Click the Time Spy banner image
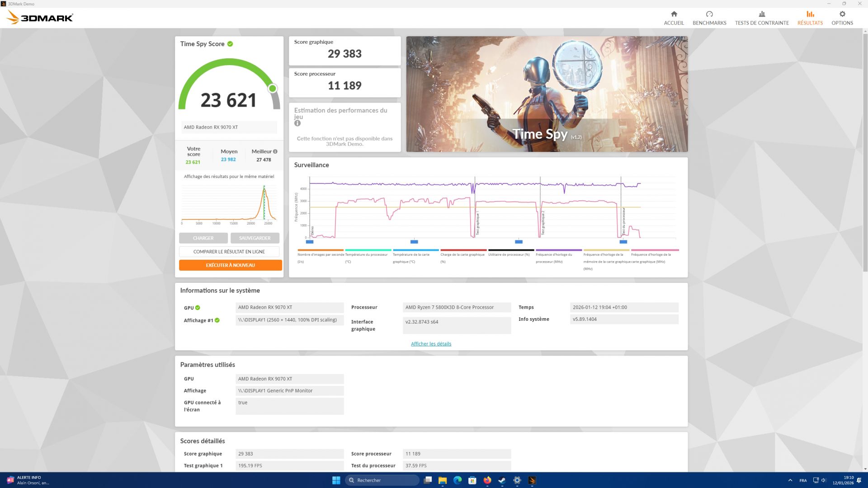The width and height of the screenshot is (868, 488). [547, 94]
